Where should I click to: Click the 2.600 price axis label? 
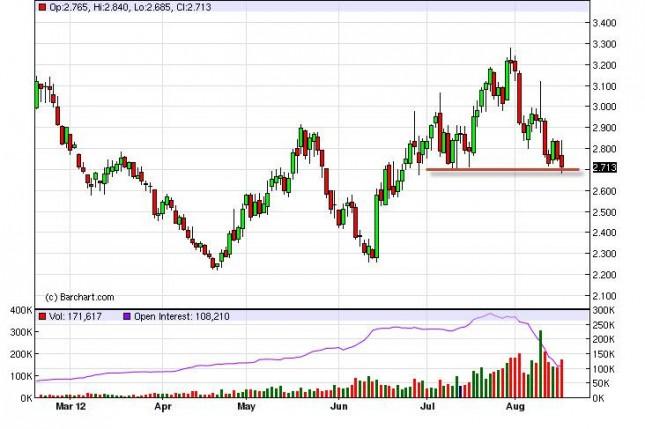[x=604, y=191]
